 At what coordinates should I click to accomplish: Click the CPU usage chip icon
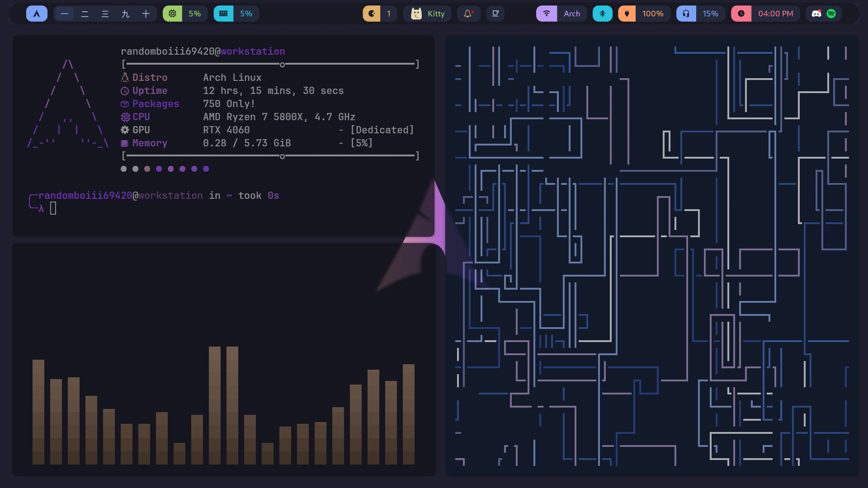point(172,14)
